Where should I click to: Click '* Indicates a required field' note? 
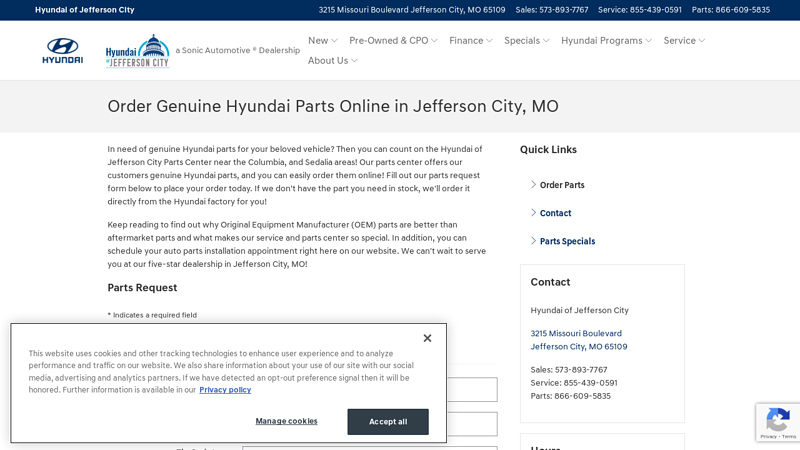tap(152, 315)
